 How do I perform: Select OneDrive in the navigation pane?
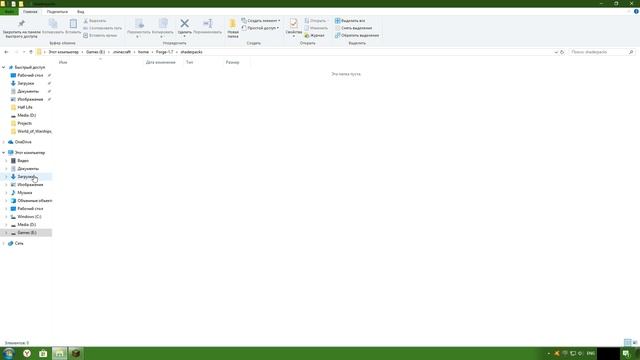coord(23,142)
